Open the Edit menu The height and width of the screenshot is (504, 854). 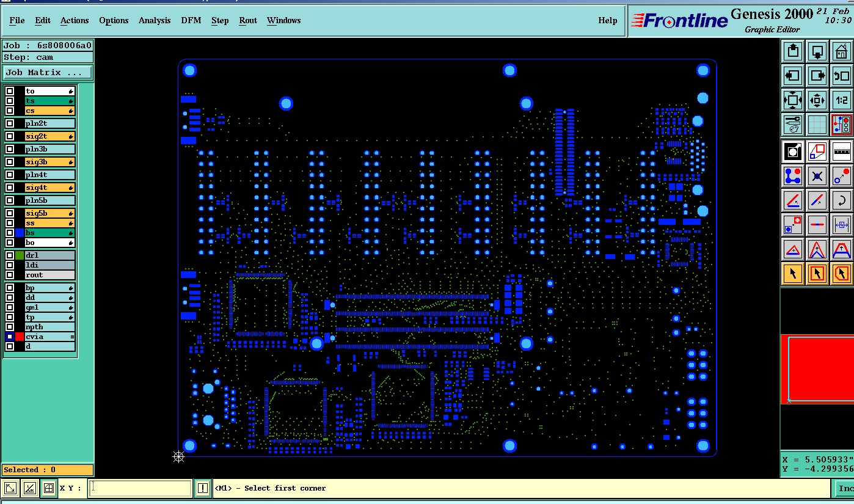coord(43,20)
